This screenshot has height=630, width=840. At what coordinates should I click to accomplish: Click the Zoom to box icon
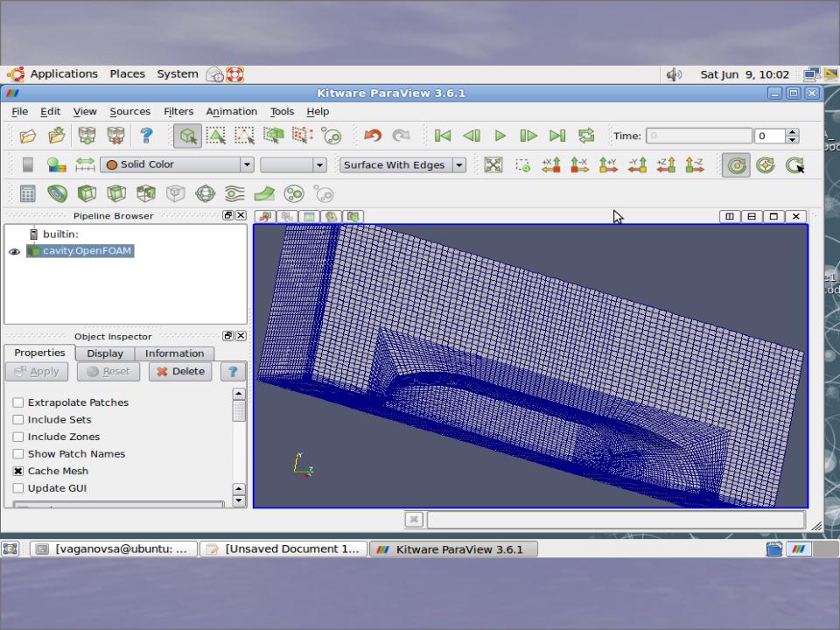click(522, 165)
